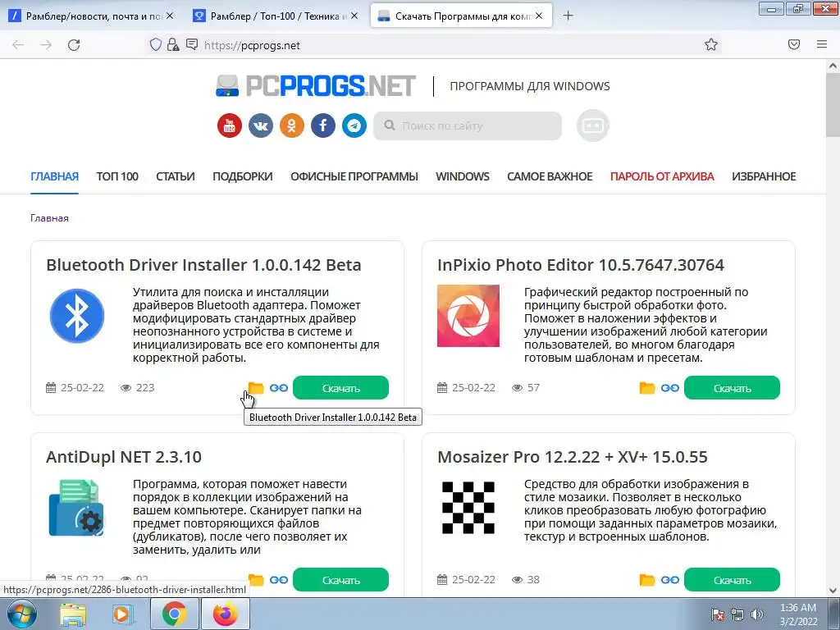The image size is (840, 630).
Task: Click the InPixio Photo Editor thumbnail
Action: [x=468, y=316]
